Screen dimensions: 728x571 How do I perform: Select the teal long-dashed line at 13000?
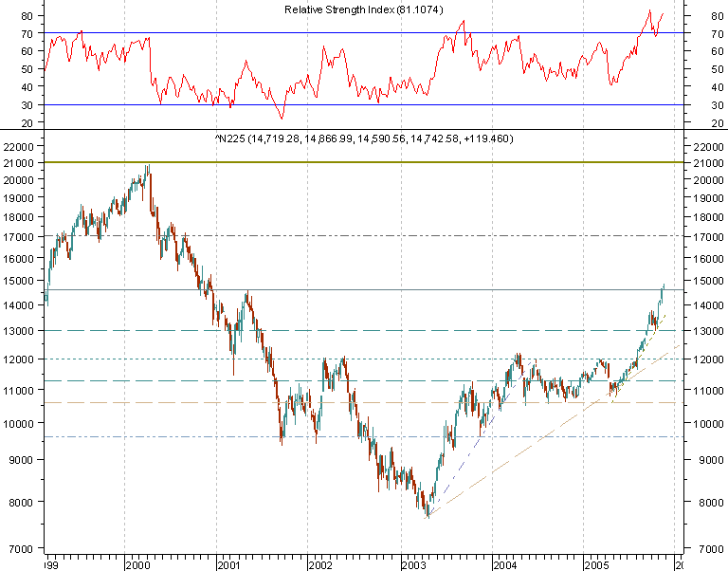[364, 331]
